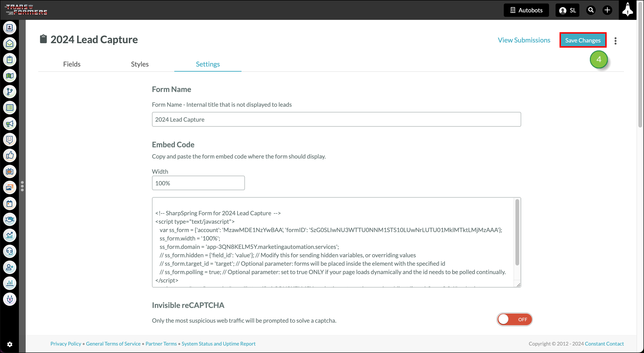
Task: Click the Width input field
Action: point(198,183)
